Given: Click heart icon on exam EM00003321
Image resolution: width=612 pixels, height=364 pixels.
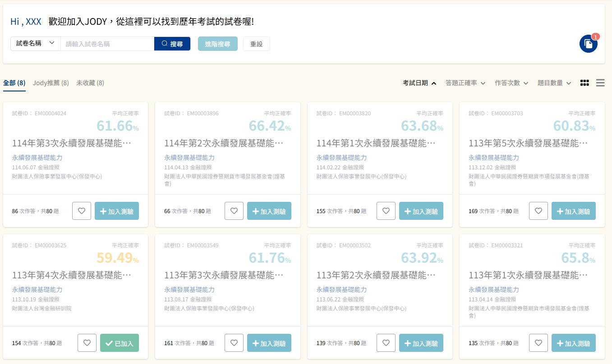Looking at the screenshot, I should point(538,343).
